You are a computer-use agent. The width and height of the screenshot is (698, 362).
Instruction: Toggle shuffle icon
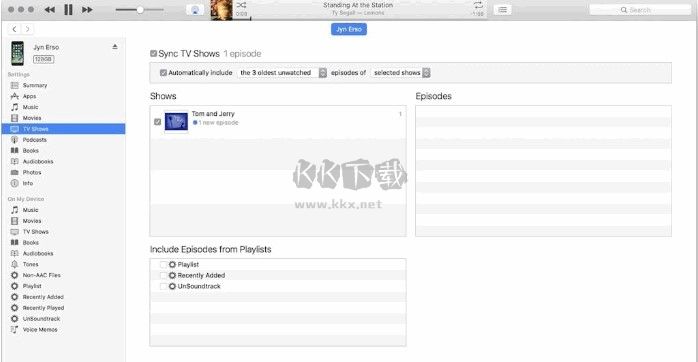pyautogui.click(x=241, y=5)
